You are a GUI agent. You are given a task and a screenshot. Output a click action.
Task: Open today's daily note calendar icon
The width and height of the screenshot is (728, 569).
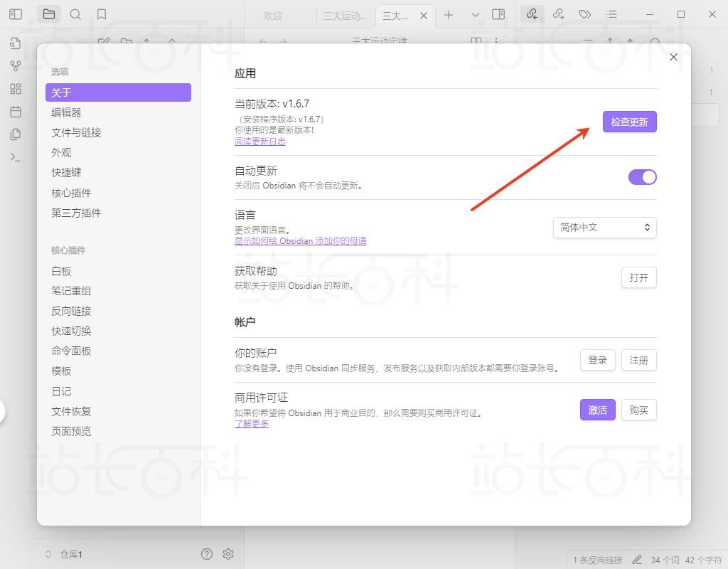point(15,112)
